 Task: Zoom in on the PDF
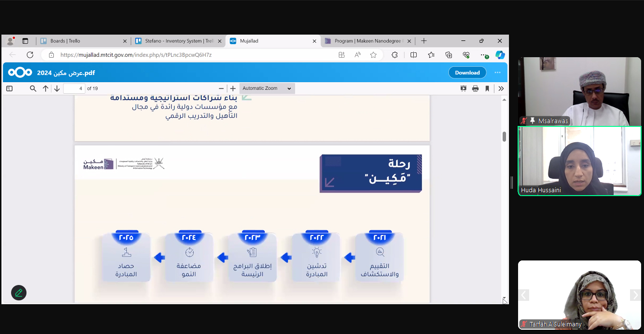pos(233,88)
